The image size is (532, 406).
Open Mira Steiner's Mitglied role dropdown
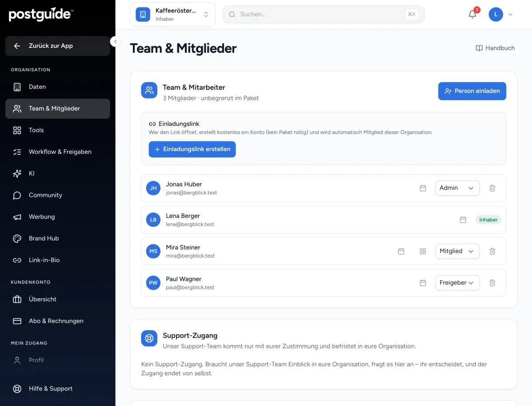click(x=458, y=251)
